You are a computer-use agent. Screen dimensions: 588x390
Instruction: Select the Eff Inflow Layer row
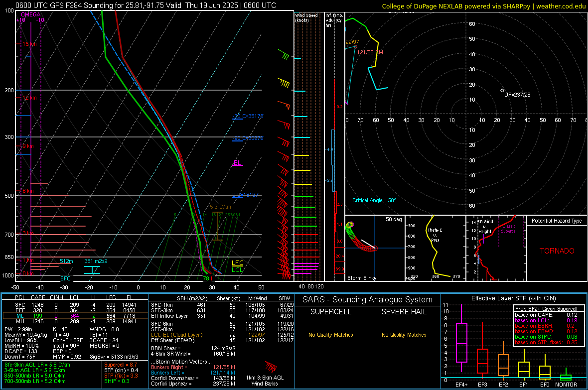pos(222,316)
